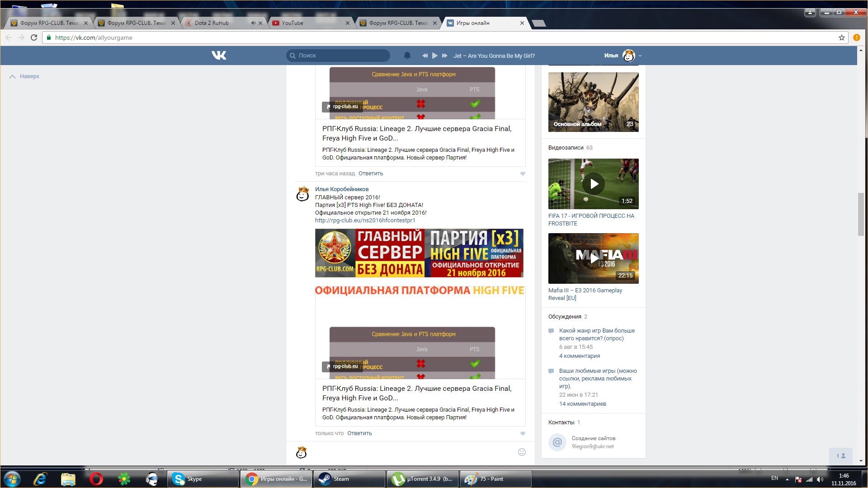This screenshot has height=488, width=868.
Task: Launch Internet Explorer from taskbar
Action: tap(40, 479)
